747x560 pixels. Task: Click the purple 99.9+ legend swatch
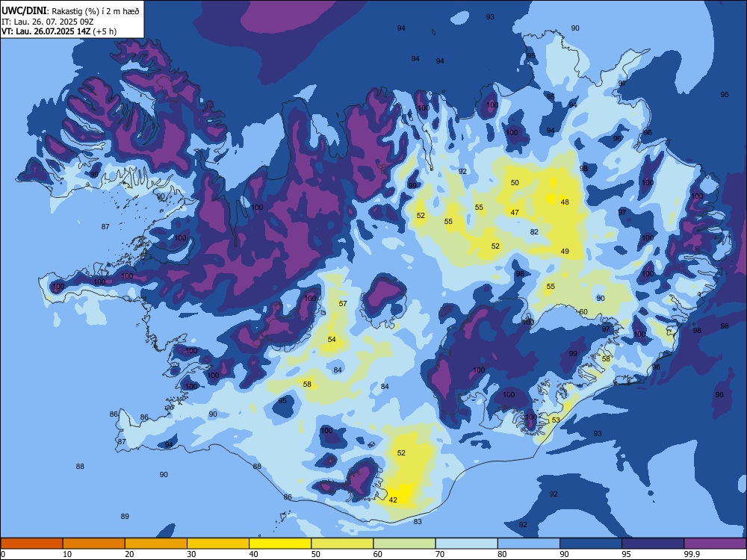click(x=715, y=544)
